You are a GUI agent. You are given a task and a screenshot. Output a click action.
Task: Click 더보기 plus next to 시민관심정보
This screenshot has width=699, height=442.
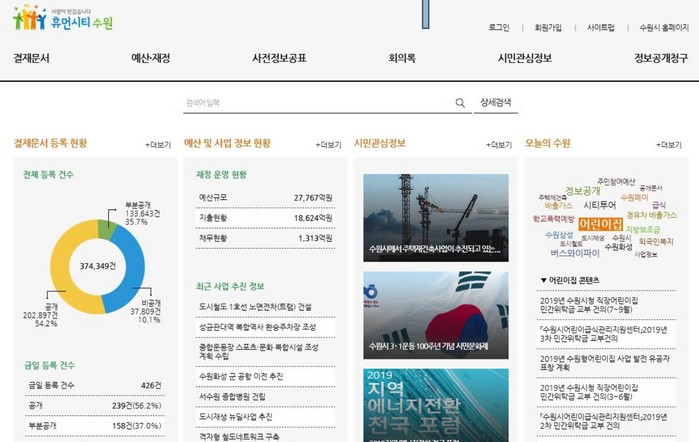click(x=498, y=145)
